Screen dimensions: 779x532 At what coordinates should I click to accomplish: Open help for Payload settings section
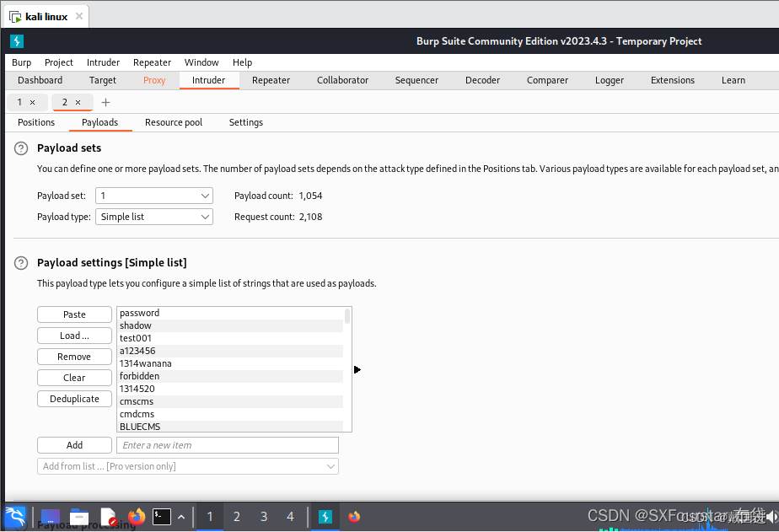coord(21,263)
